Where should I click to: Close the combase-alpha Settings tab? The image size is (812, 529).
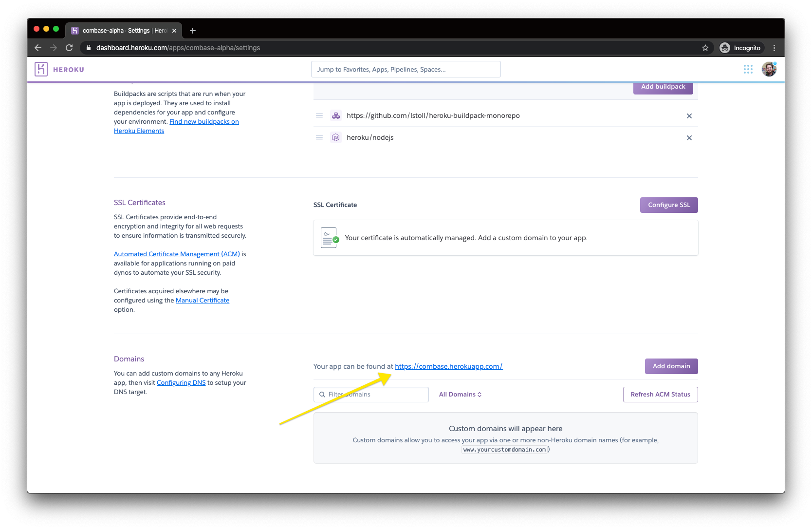174,31
